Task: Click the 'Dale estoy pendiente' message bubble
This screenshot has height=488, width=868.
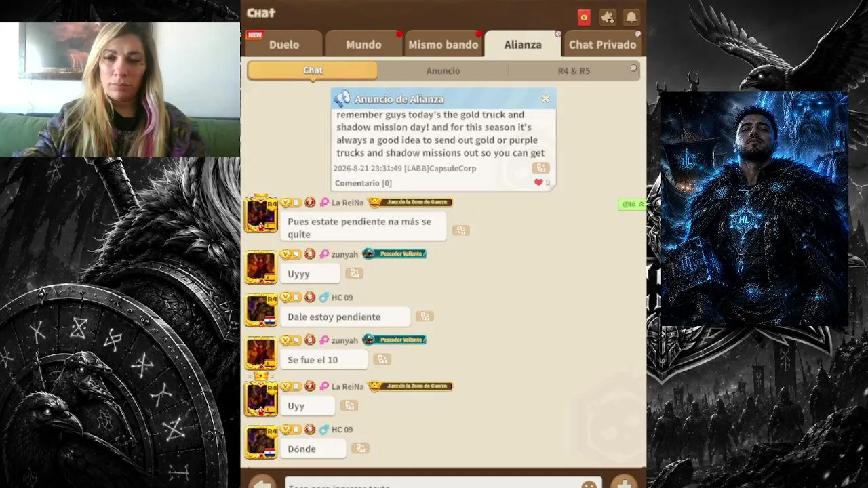Action: click(x=345, y=317)
